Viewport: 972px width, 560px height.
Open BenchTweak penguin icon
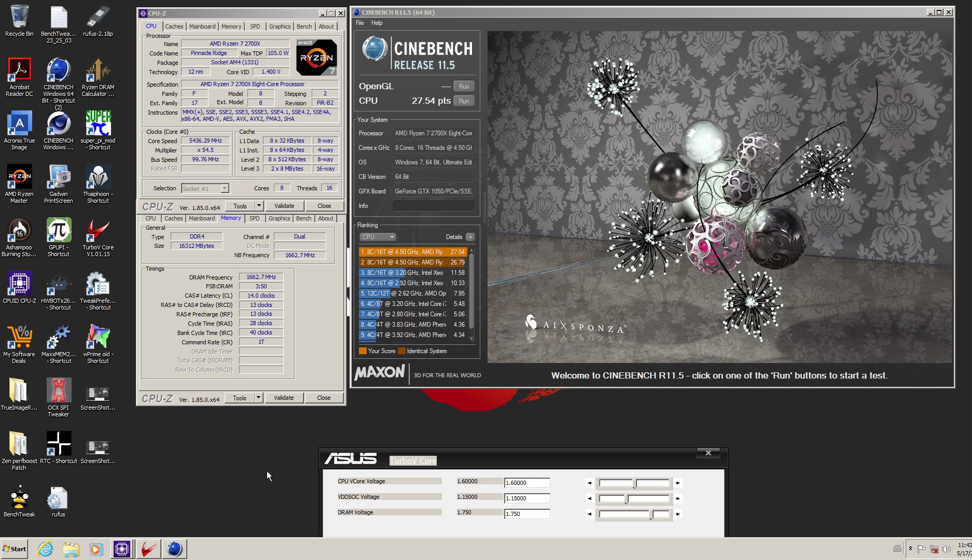[x=19, y=501]
